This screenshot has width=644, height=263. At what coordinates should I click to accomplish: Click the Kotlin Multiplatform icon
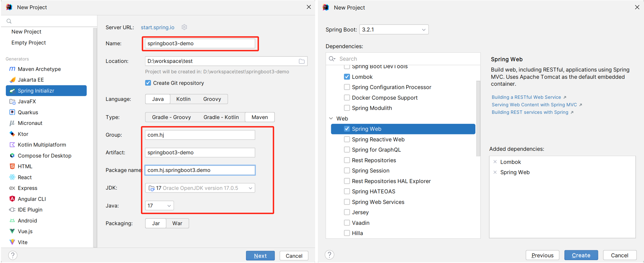[x=12, y=145]
